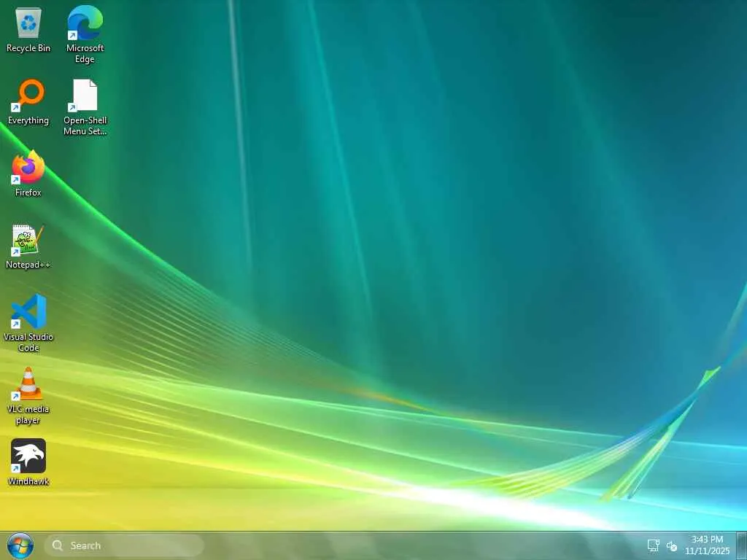Open the clock showing 3:43 PM
The width and height of the screenshot is (747, 560).
(x=708, y=545)
